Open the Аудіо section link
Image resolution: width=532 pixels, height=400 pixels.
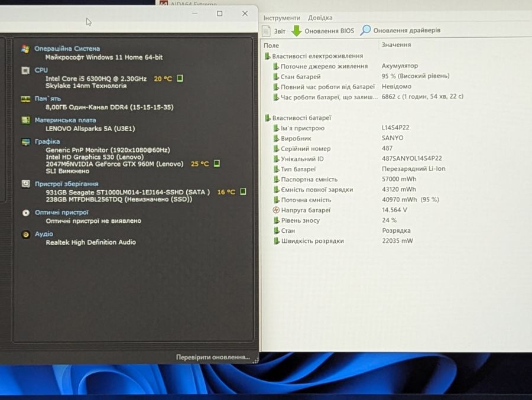click(x=44, y=234)
